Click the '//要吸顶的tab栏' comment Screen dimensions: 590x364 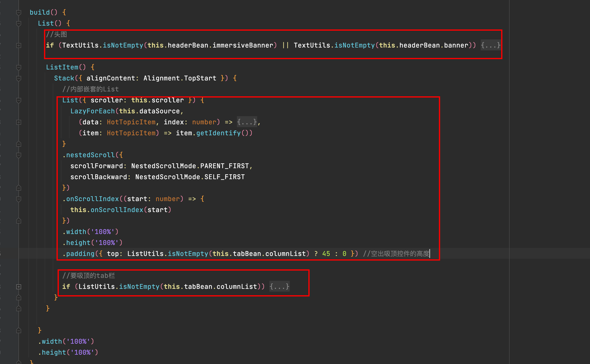pos(88,275)
